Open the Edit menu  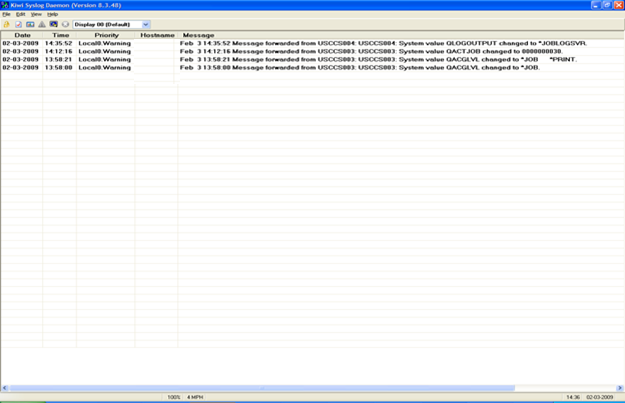(x=20, y=14)
